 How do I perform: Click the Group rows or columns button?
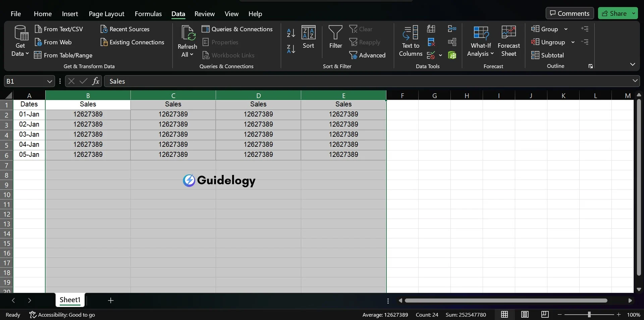click(544, 29)
